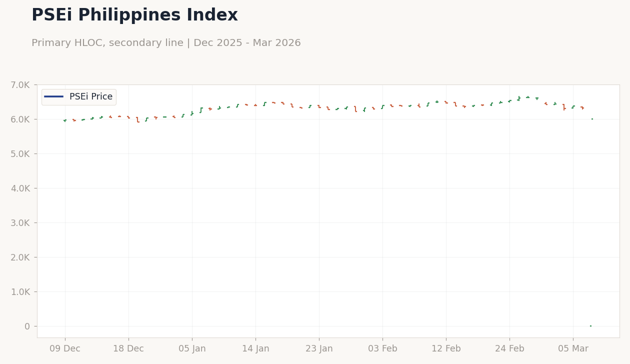630x364 pixels.
Task: Click the 23 Jan x-axis date label
Action: pyautogui.click(x=319, y=349)
